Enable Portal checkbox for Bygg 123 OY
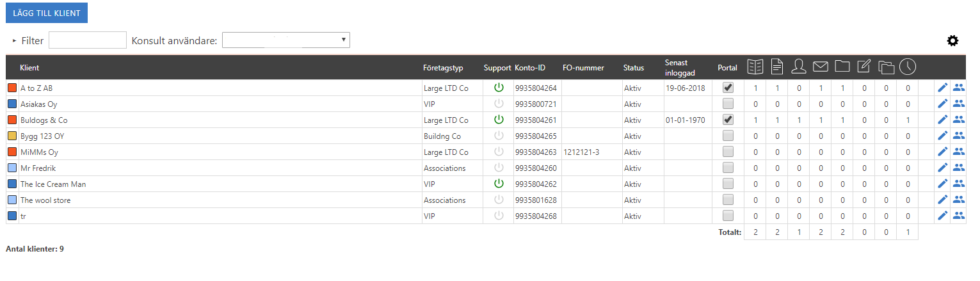The image size is (980, 281). tap(728, 136)
